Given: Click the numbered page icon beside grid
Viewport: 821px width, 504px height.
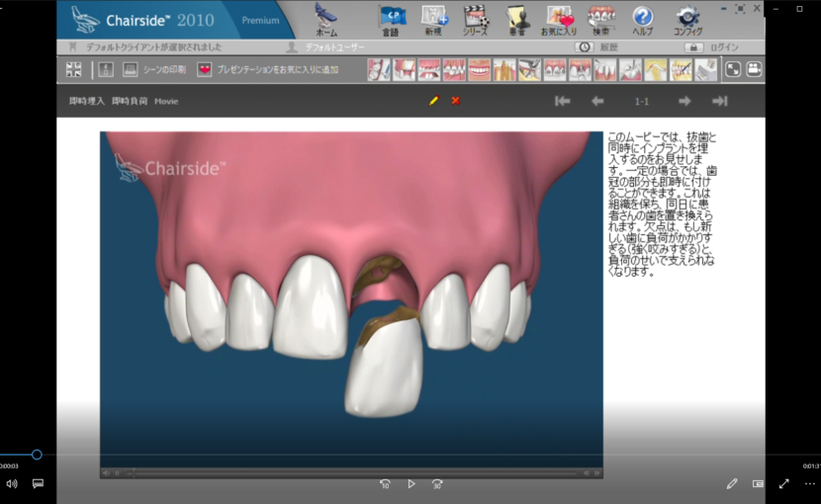Looking at the screenshot, I should pos(106,69).
